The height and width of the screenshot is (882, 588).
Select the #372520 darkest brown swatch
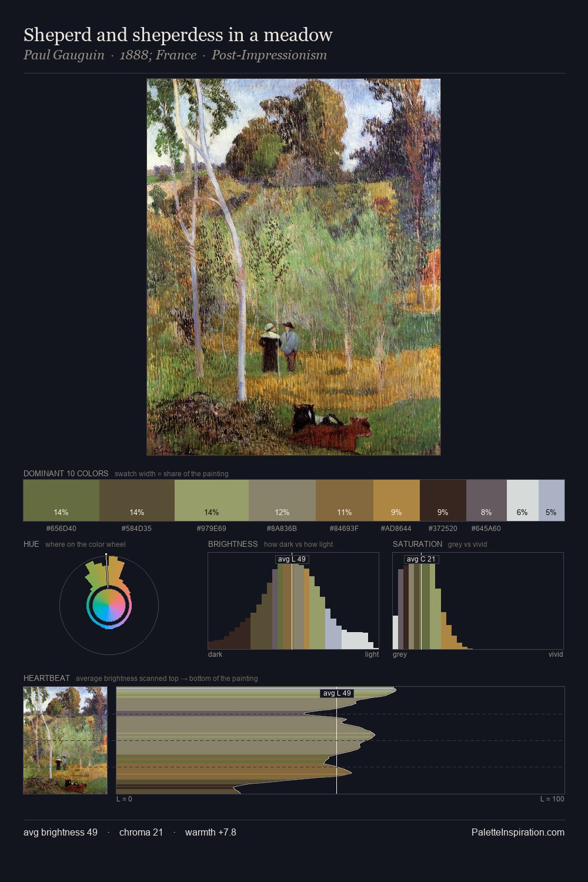tap(443, 500)
